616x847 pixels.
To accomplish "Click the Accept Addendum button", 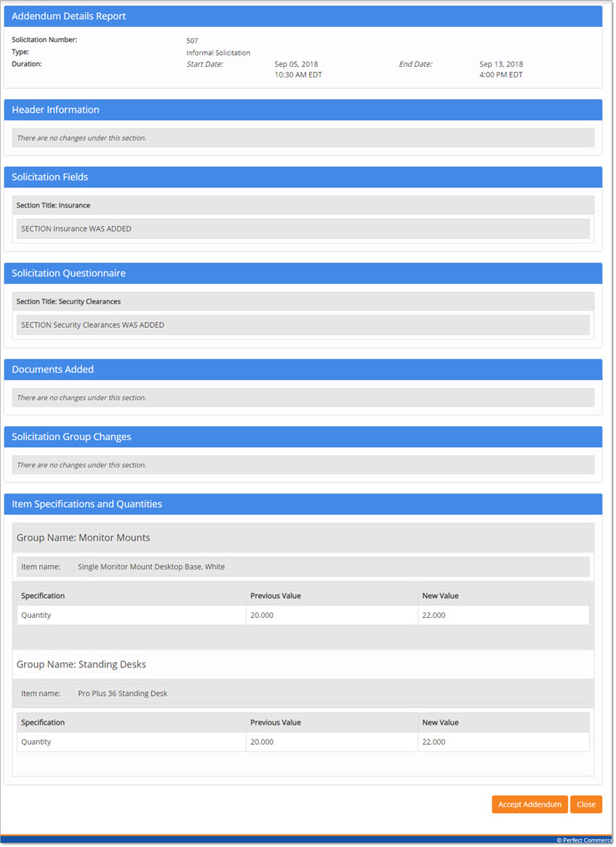I will (529, 804).
